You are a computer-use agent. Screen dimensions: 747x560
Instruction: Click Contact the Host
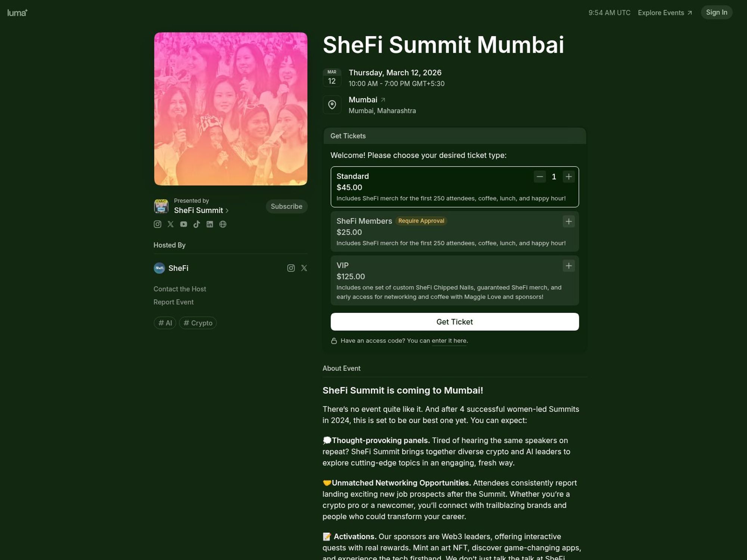tap(180, 289)
